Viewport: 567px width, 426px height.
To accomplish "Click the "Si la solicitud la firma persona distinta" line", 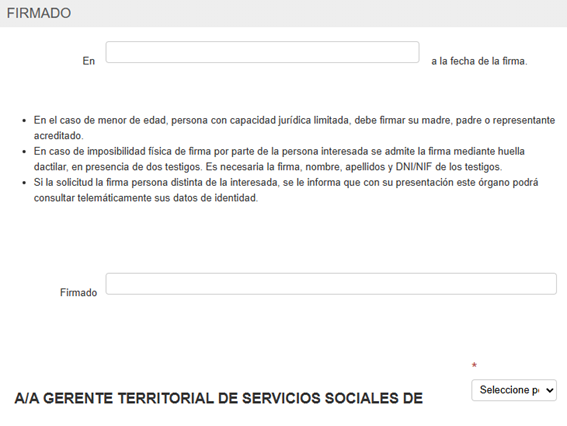I will click(286, 182).
